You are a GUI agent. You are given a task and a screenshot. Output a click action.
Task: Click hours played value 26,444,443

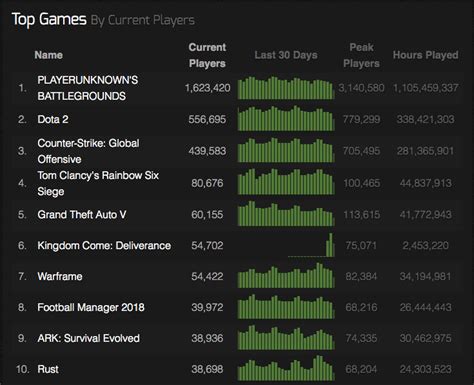[426, 307]
